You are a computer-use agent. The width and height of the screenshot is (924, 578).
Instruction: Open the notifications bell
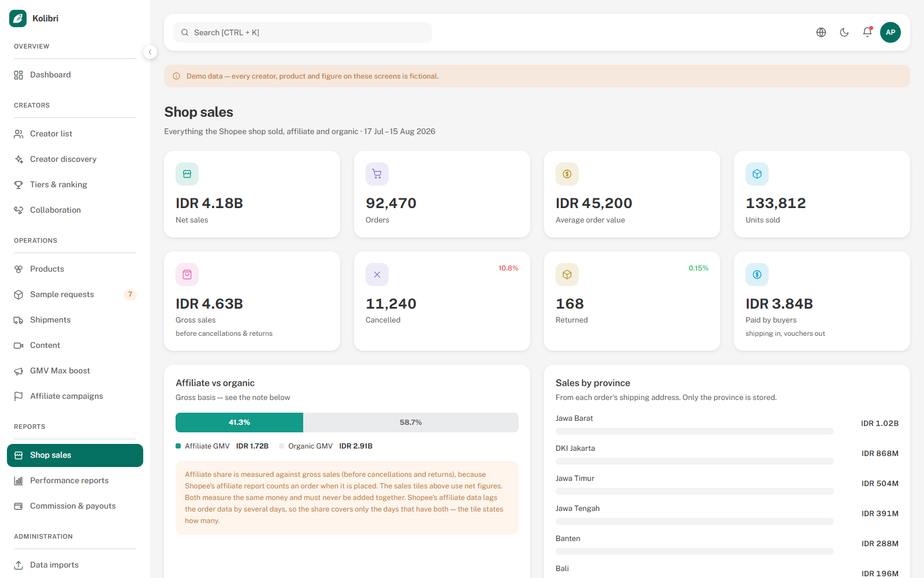pyautogui.click(x=867, y=32)
